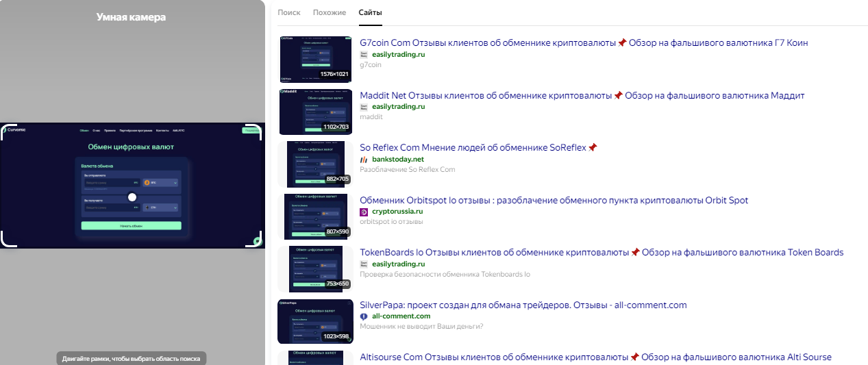This screenshot has height=365, width=868.
Task: Open the Maddit Net review link
Action: (x=582, y=95)
